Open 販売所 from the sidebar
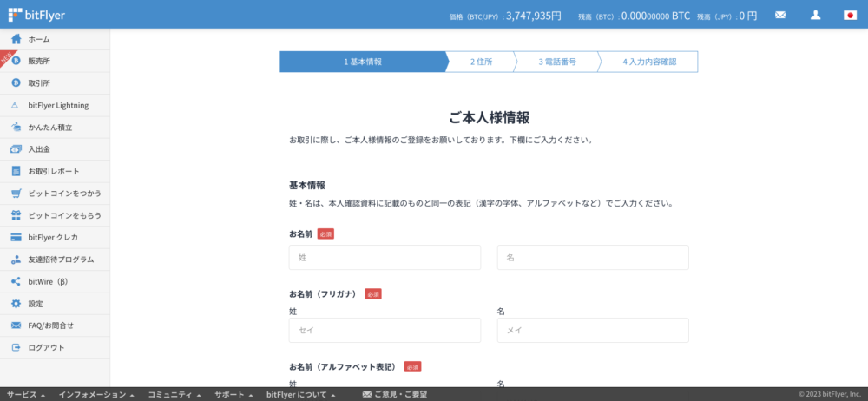The width and height of the screenshot is (868, 401). click(x=39, y=61)
